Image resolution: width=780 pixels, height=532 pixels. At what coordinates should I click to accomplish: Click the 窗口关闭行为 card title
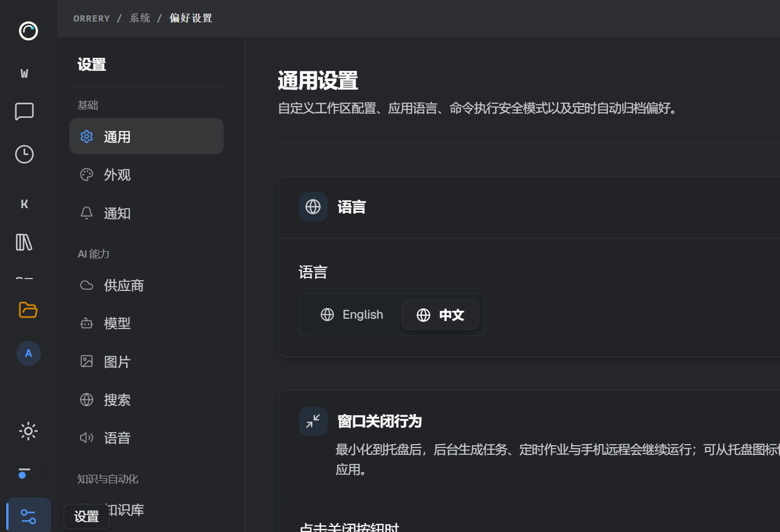click(x=380, y=421)
